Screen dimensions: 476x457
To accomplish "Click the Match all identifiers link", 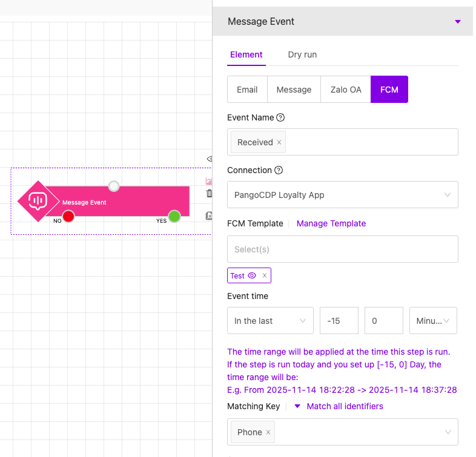I will click(345, 406).
